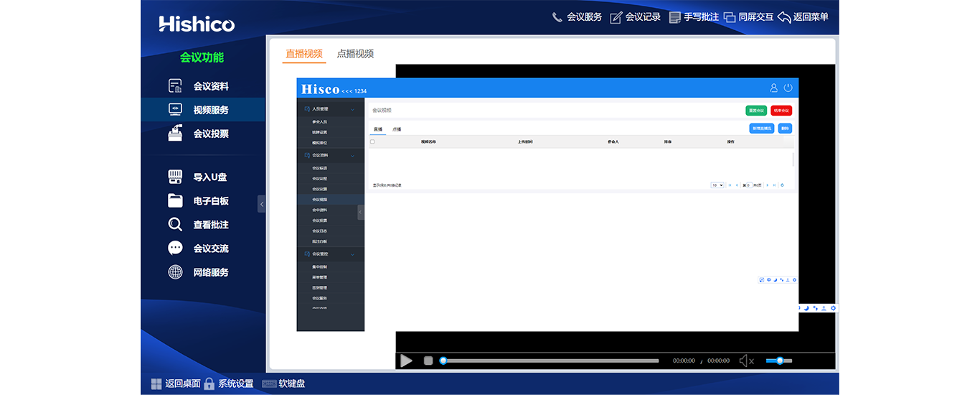
Task: Switch to the 点播视频 tab
Action: (355, 54)
